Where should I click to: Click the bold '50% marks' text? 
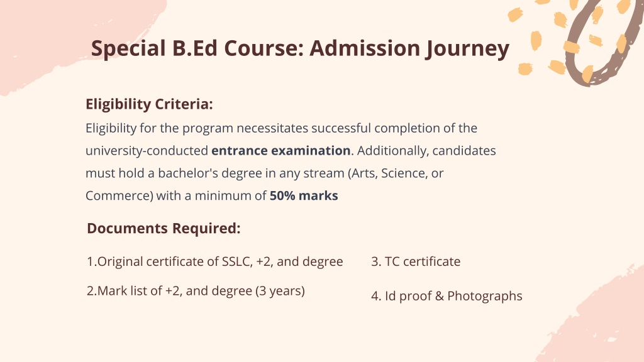coord(304,196)
